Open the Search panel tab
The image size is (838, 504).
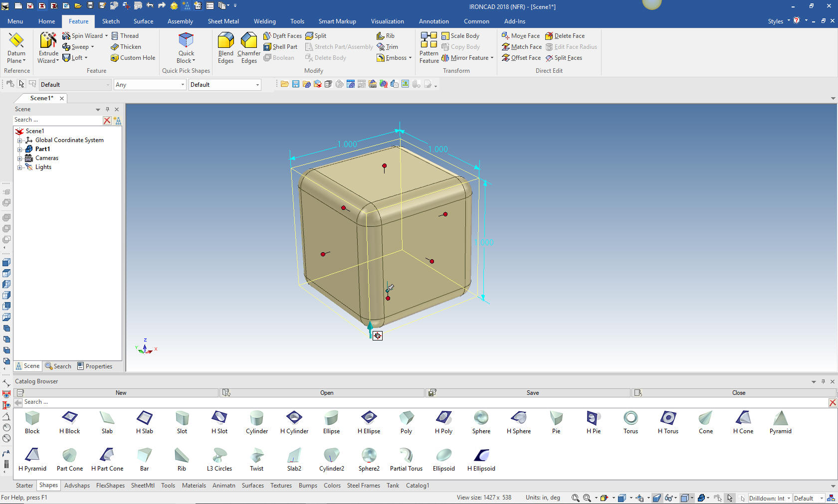[x=58, y=366]
